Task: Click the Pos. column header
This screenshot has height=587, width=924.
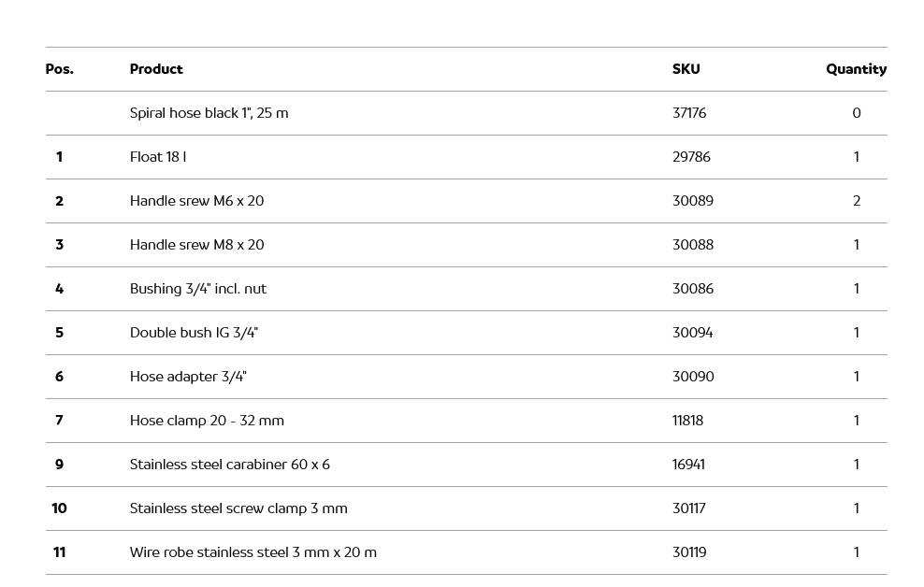Action: (59, 69)
